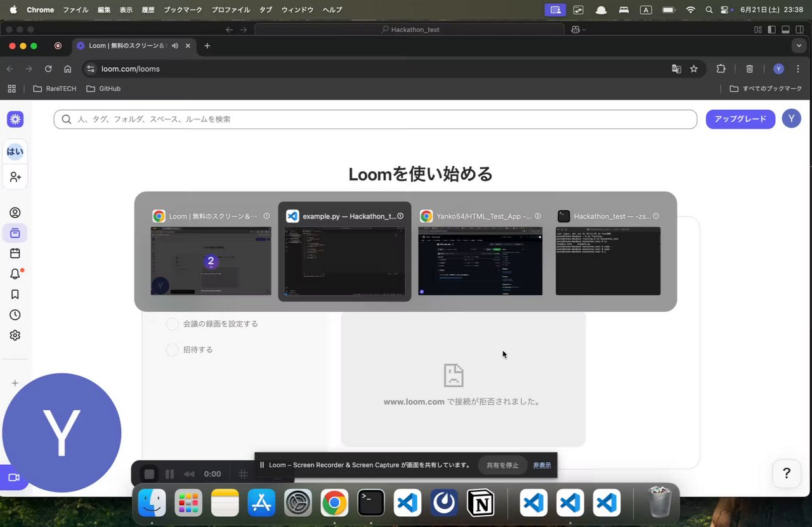This screenshot has width=812, height=527.
Task: Click 共有を停止 to stop sharing
Action: point(502,465)
